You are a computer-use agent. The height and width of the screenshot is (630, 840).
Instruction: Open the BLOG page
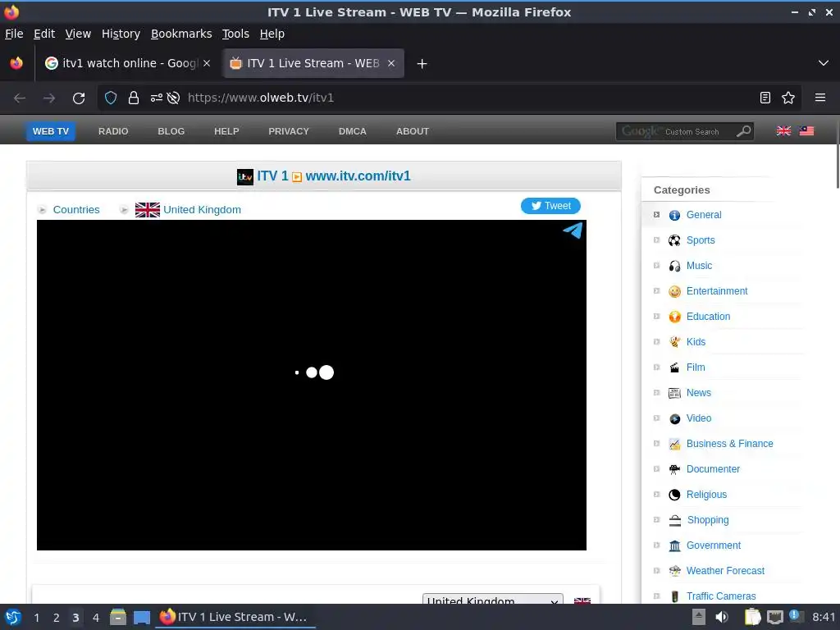click(171, 131)
